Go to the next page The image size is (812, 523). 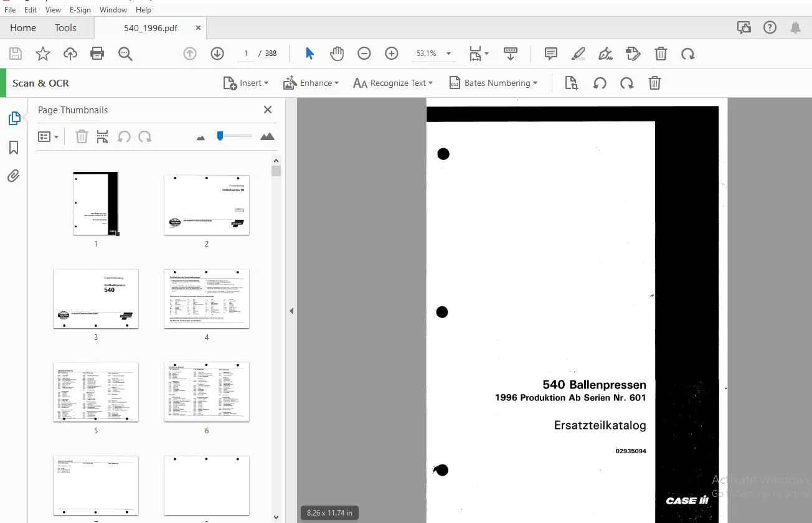(217, 54)
